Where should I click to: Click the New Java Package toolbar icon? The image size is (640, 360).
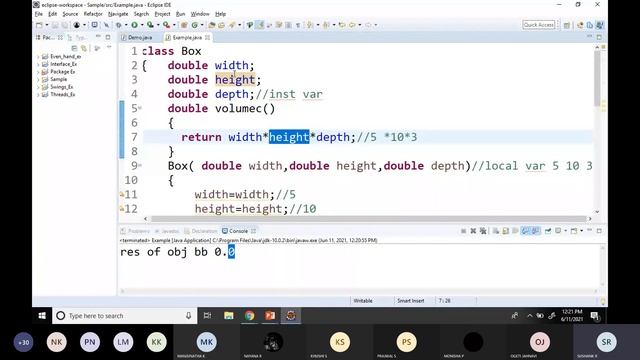pyautogui.click(x=184, y=25)
